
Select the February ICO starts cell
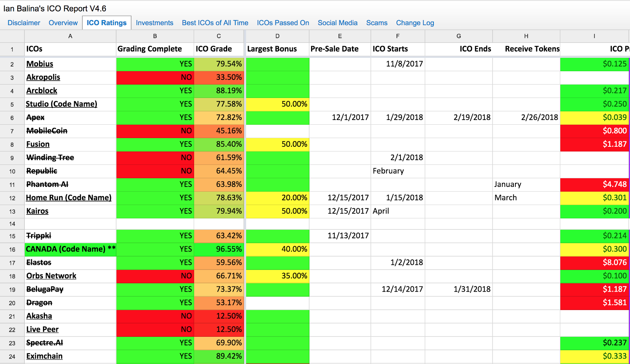point(398,171)
